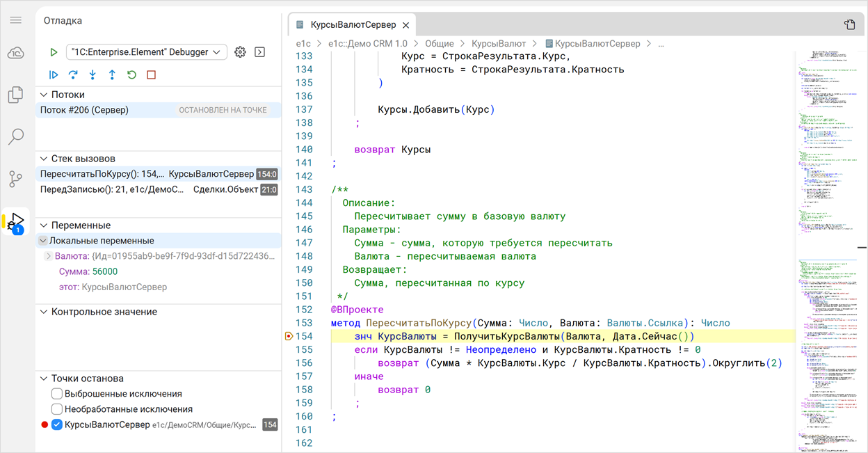
Task: Open the Debugger configuration dropdown
Action: [146, 52]
